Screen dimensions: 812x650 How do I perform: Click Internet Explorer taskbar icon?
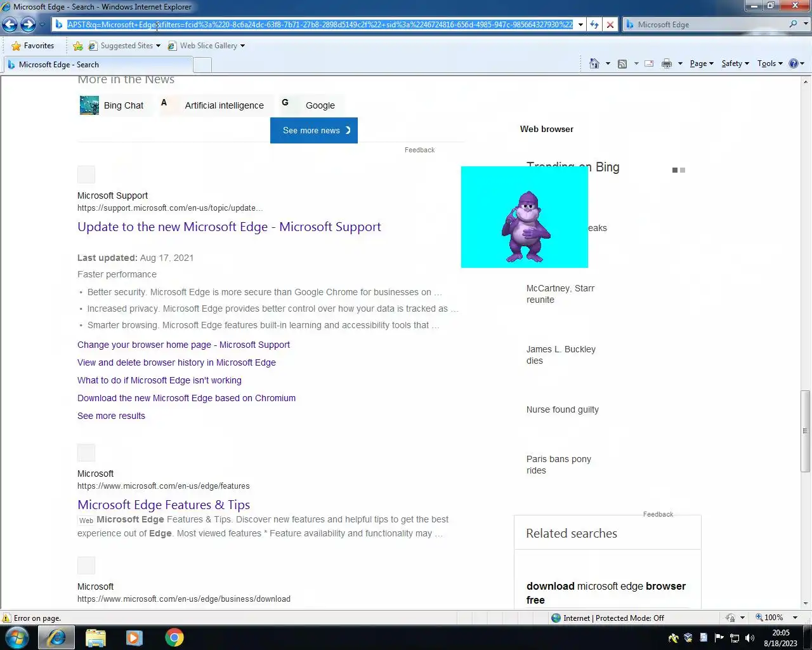pos(56,637)
